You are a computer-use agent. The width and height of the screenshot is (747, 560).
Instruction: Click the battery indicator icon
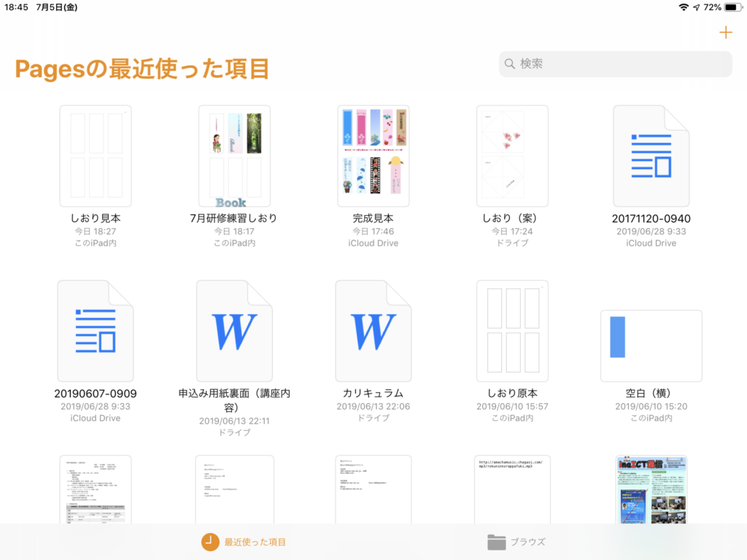point(732,7)
